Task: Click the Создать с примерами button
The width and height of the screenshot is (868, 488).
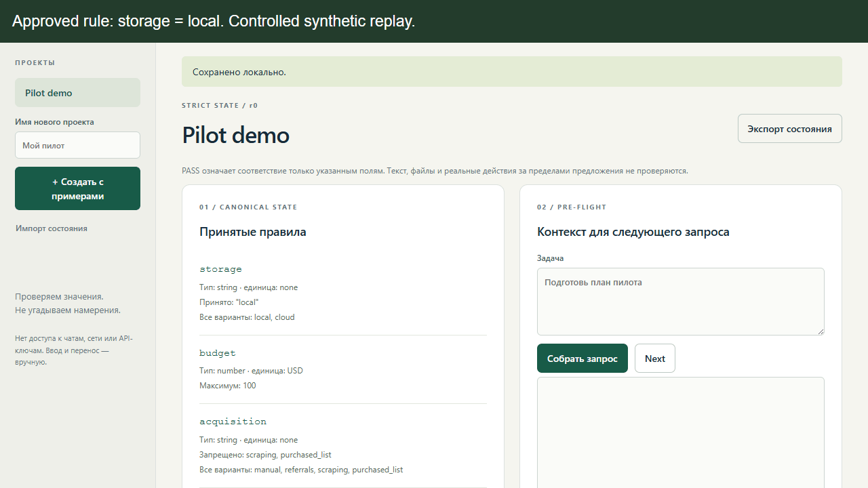Action: pos(77,188)
